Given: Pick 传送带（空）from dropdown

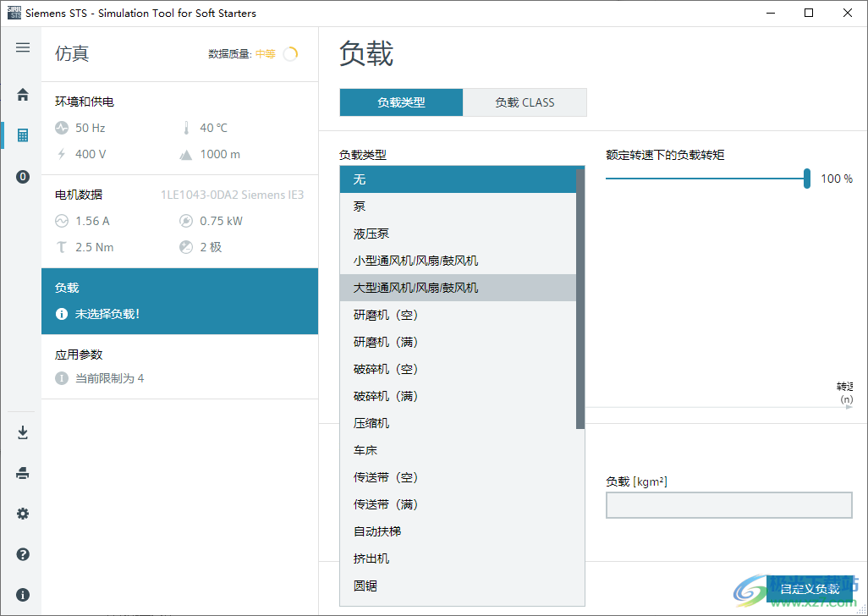Looking at the screenshot, I should (x=458, y=477).
